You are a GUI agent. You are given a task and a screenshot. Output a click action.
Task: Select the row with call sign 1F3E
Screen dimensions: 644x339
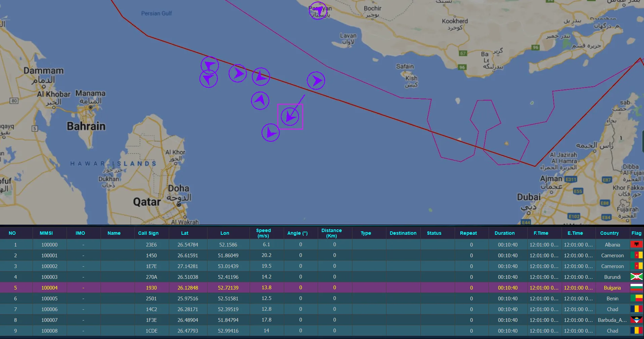click(151, 320)
